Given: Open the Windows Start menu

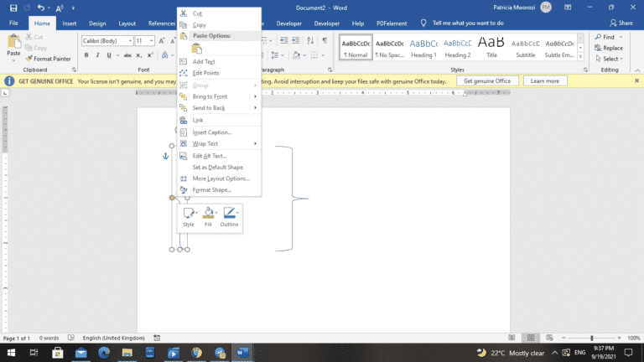Looking at the screenshot, I should 11,353.
